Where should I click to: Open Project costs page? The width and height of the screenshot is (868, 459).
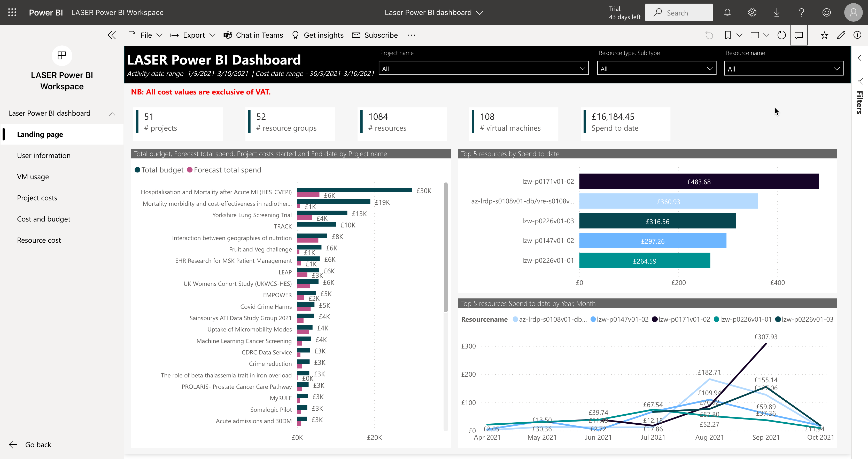(x=37, y=198)
